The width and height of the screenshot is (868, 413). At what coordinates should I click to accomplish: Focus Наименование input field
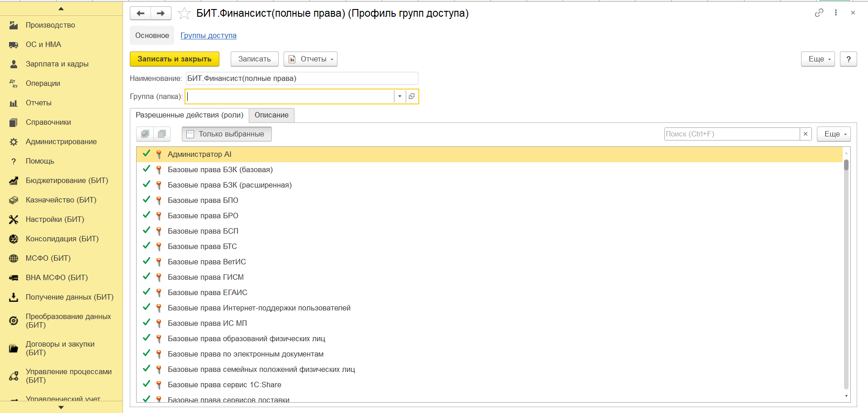pyautogui.click(x=302, y=79)
